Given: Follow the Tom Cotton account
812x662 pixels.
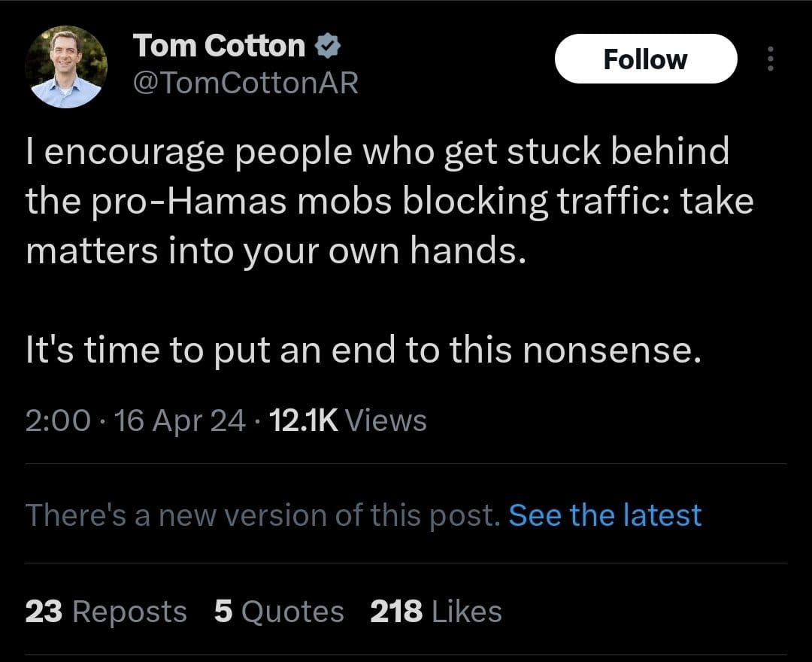Looking at the screenshot, I should (x=645, y=59).
